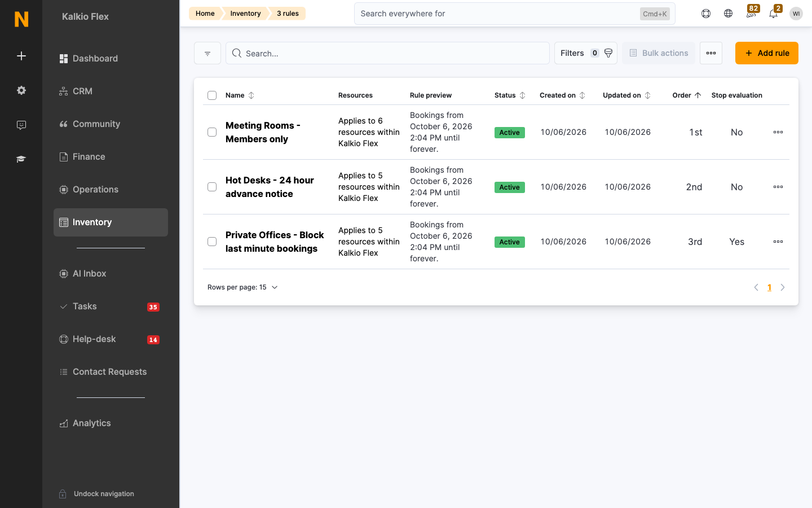Open Help-desk in the sidebar

pos(111,339)
